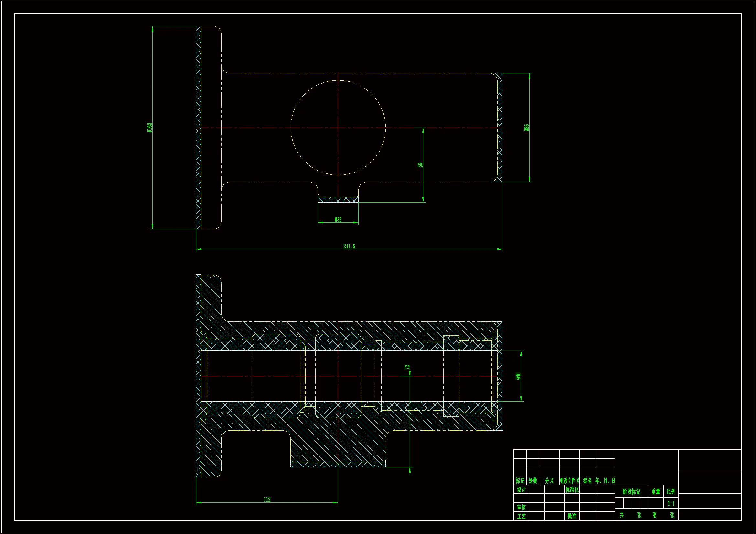Select the 设计 label in title block
This screenshot has height=534, width=756.
521,490
